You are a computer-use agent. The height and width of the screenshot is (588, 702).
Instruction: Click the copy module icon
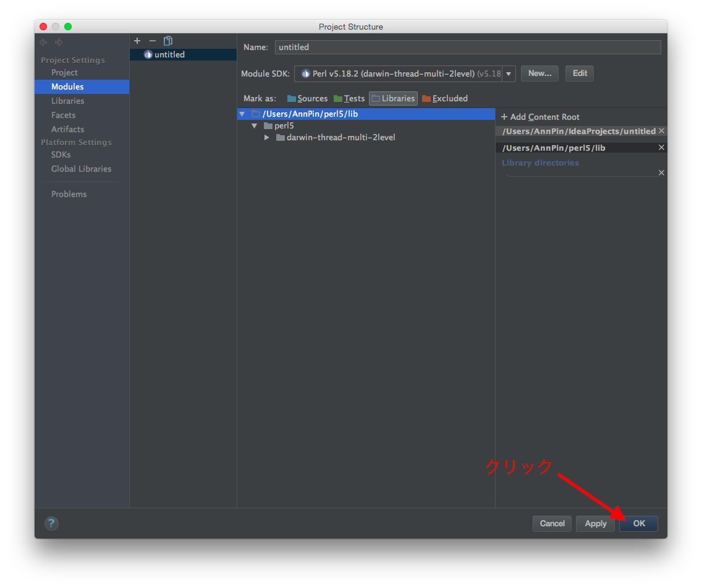168,41
